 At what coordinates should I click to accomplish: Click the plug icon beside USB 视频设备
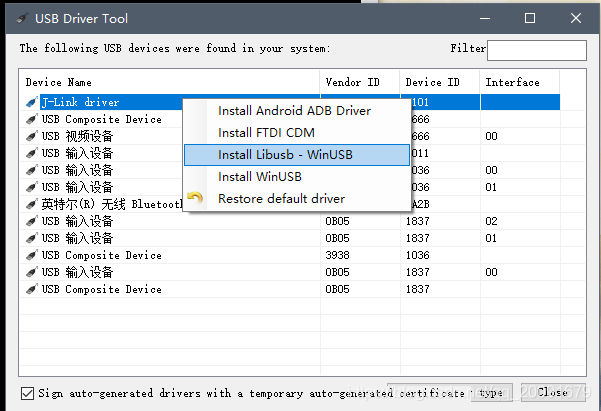pyautogui.click(x=31, y=136)
